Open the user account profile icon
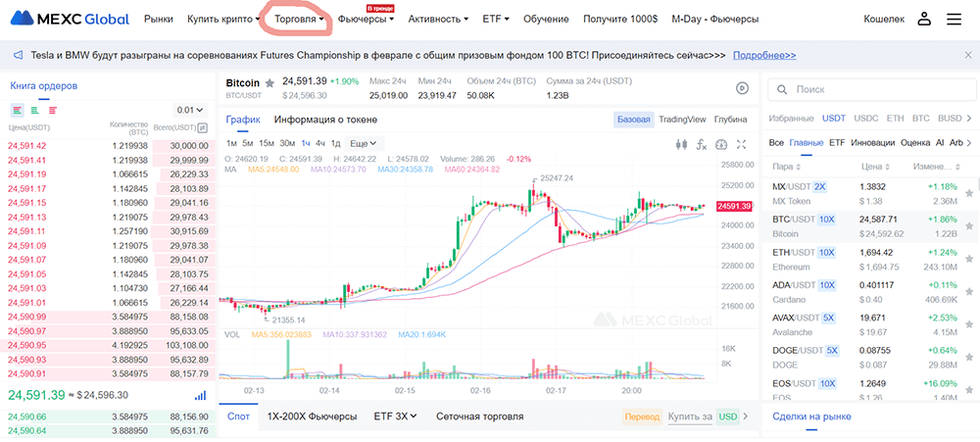 click(x=924, y=19)
